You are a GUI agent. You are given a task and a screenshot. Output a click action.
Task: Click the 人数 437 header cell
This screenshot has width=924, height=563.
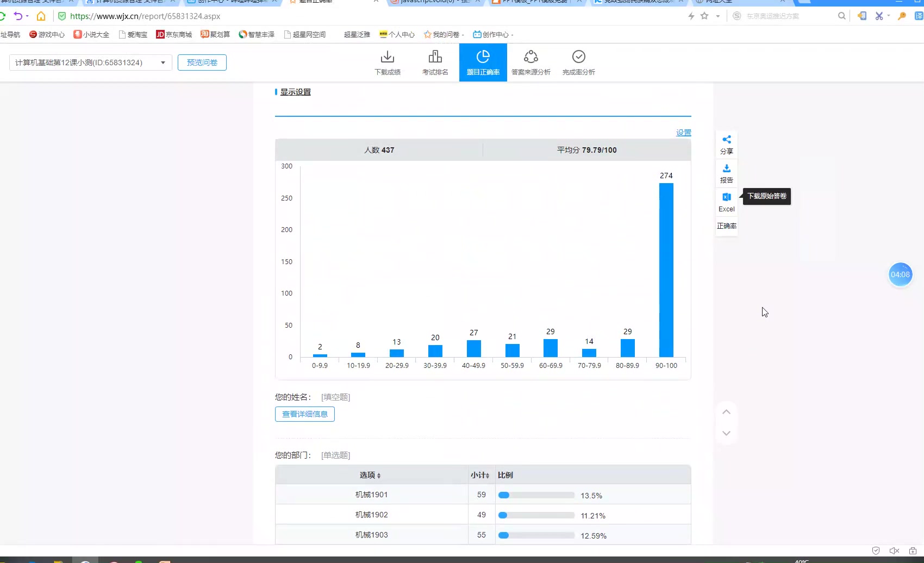(379, 150)
